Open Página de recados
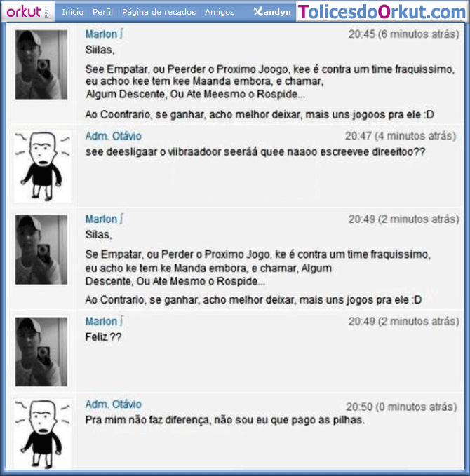Image resolution: width=470 pixels, height=476 pixels. point(159,12)
